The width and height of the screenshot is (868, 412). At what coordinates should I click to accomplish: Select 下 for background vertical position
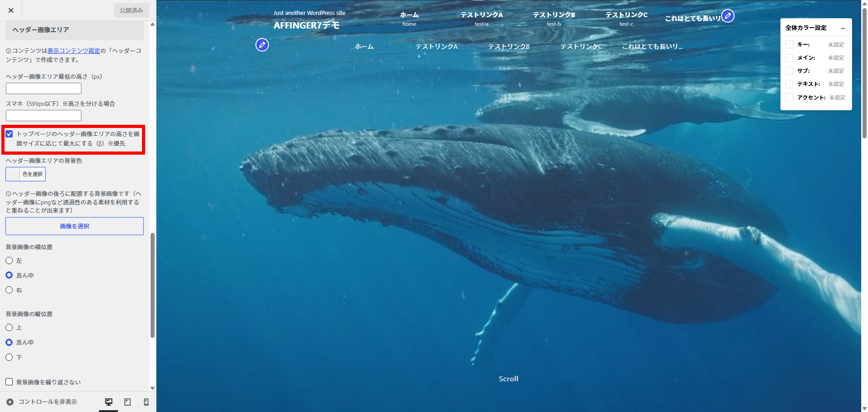pyautogui.click(x=9, y=357)
